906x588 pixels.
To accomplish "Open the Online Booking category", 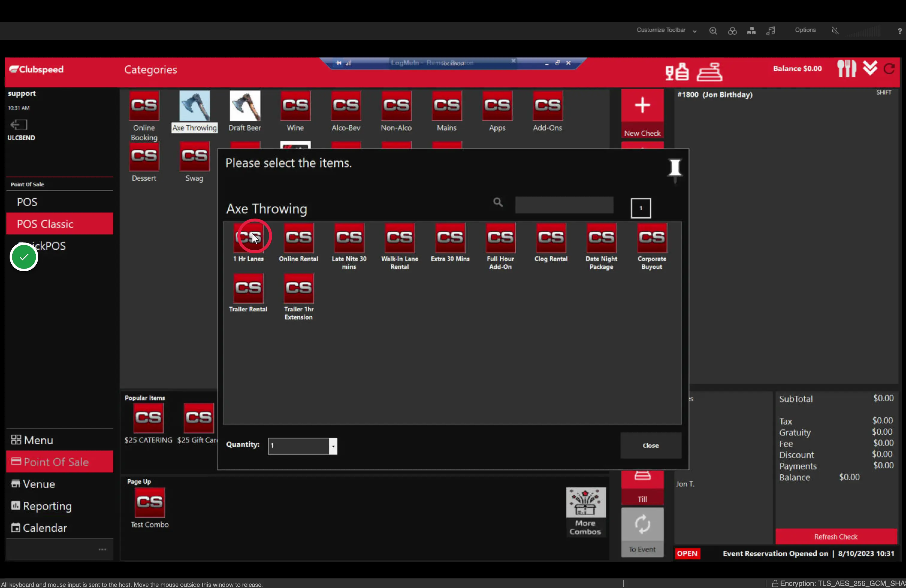I will [x=144, y=116].
